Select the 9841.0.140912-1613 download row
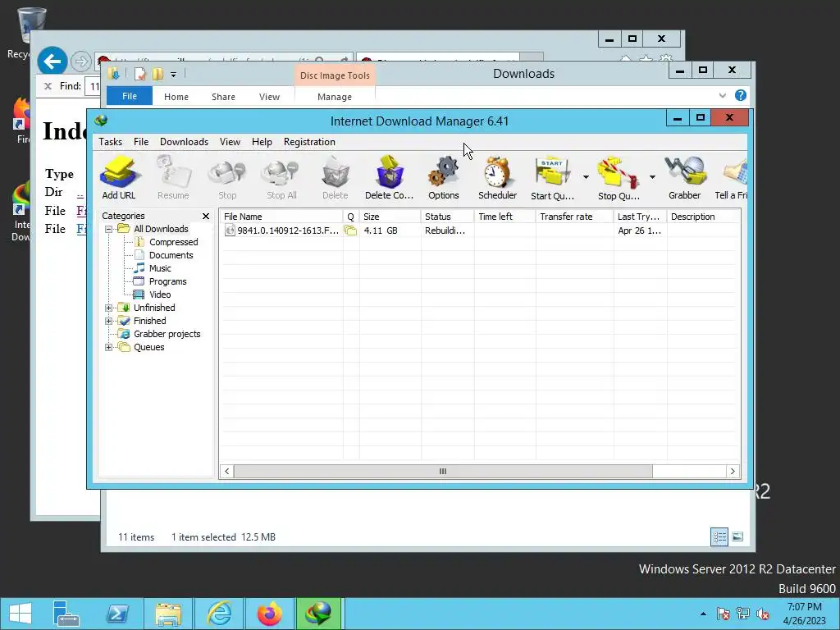 click(x=481, y=231)
